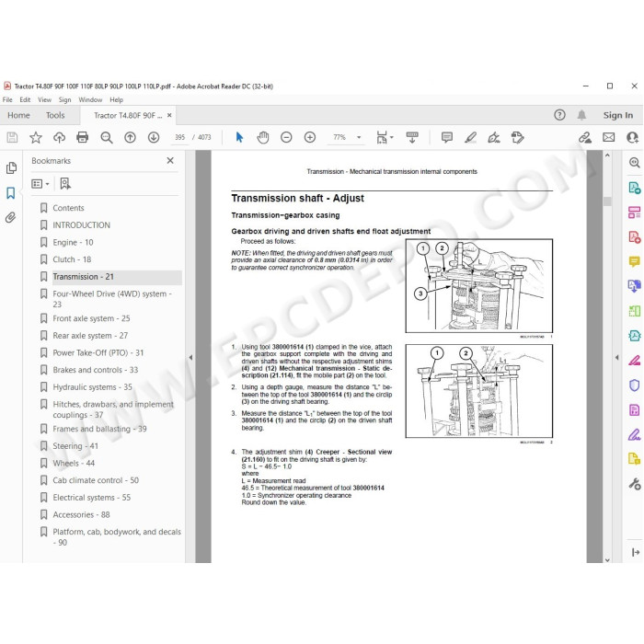Open Accessories - 88 bookmark
The height and width of the screenshot is (644, 644).
pyautogui.click(x=81, y=514)
